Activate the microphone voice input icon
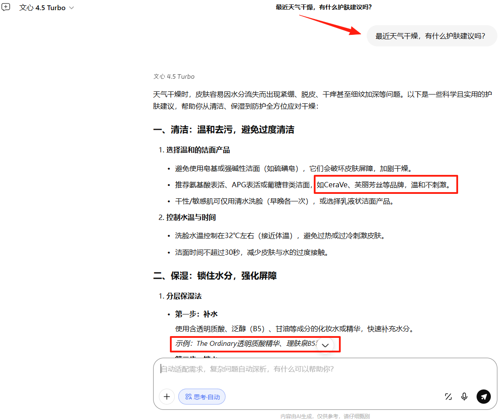The width and height of the screenshot is (504, 420). (x=464, y=397)
